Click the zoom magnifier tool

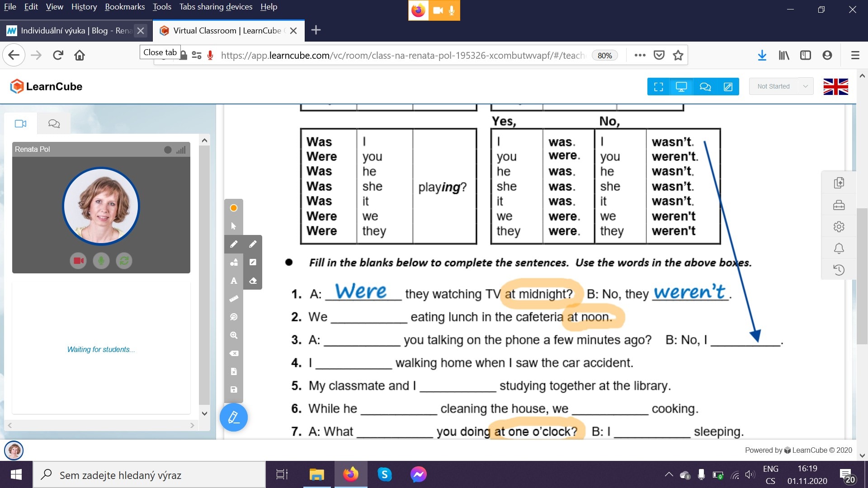point(234,335)
